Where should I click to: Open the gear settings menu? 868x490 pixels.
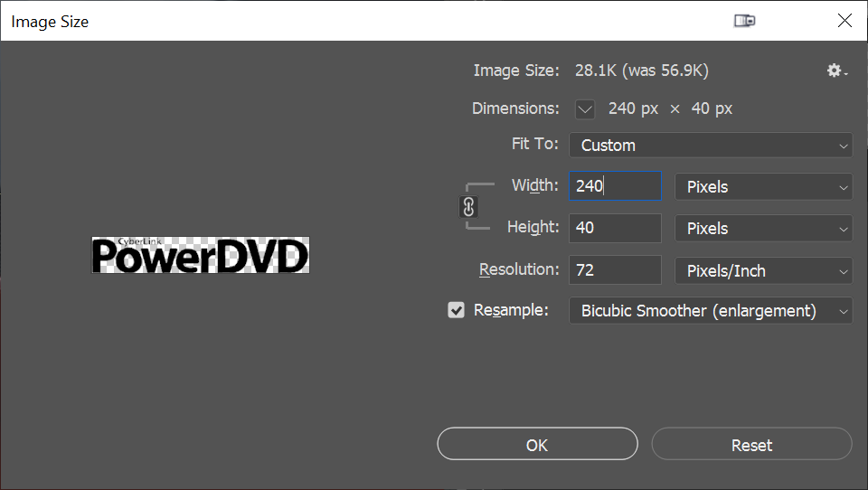[836, 71]
